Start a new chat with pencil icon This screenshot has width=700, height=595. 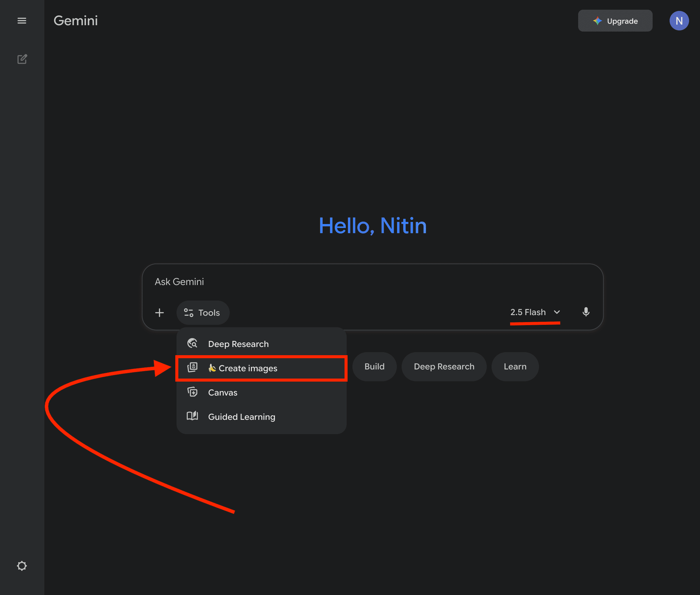[x=22, y=59]
